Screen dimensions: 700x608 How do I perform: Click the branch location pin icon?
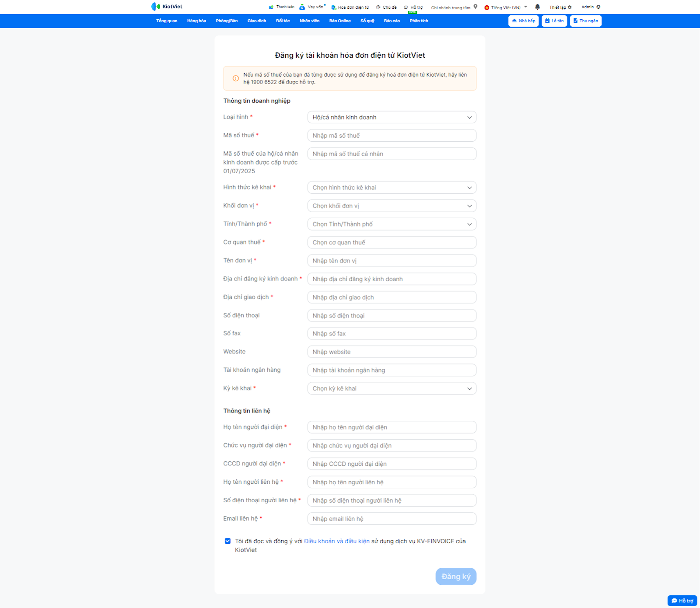476,7
